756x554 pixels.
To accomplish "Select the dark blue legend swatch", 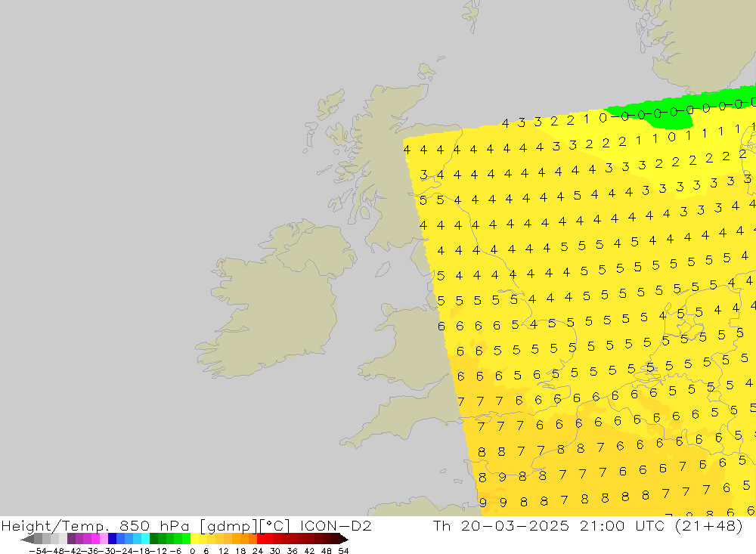I will point(113,539).
